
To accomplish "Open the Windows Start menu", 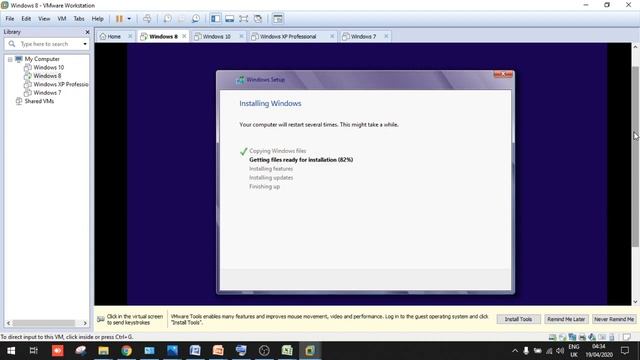I will coord(11,351).
